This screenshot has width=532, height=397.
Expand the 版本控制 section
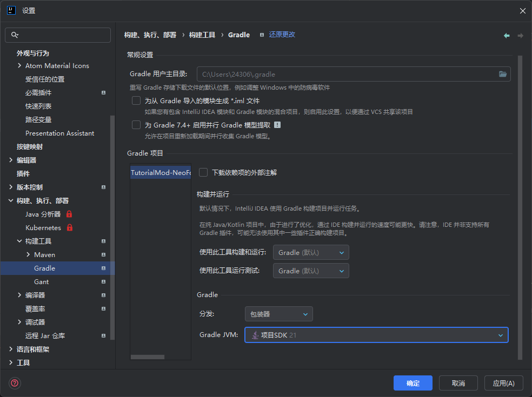pos(10,187)
